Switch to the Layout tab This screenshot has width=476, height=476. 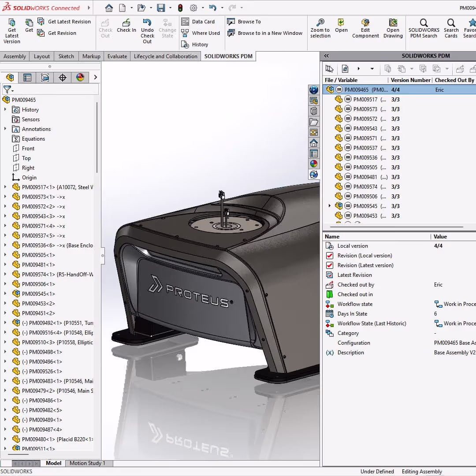pos(41,56)
